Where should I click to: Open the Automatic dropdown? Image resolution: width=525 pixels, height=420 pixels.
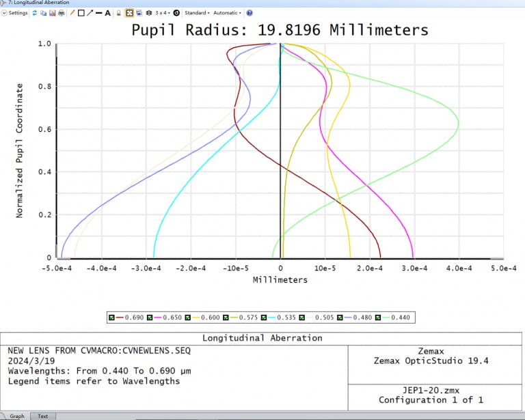(226, 13)
